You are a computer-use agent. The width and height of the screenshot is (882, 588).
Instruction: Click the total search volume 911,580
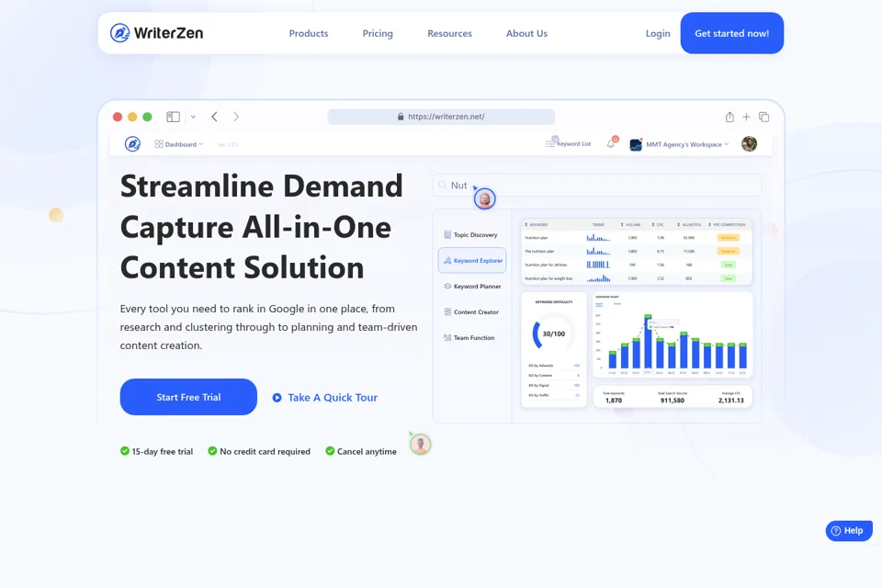click(x=673, y=401)
